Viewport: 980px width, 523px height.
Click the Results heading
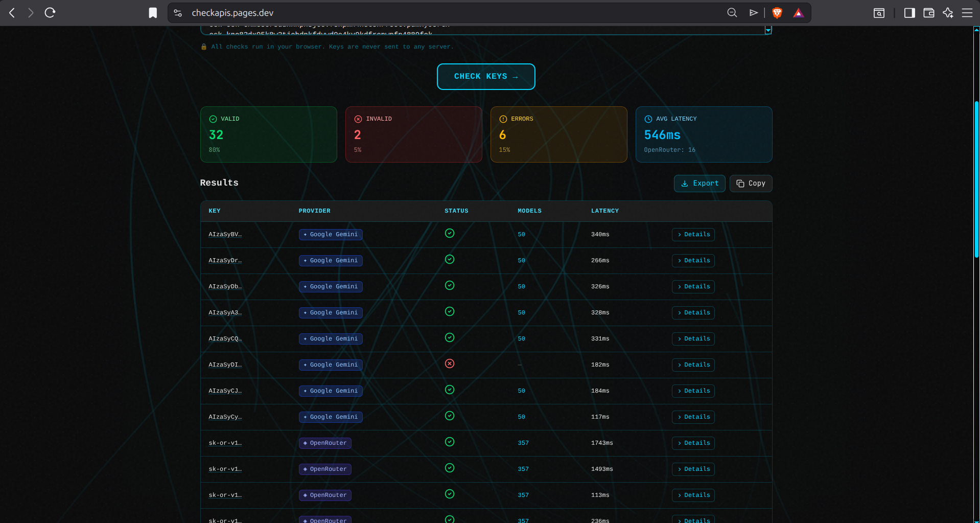[219, 183]
